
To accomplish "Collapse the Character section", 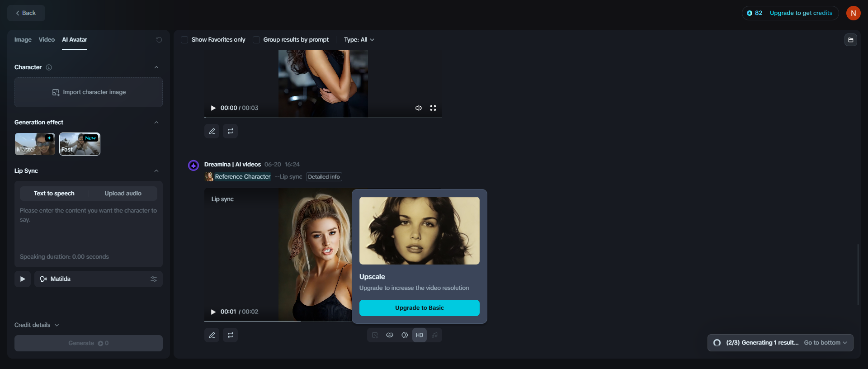I will click(x=156, y=67).
